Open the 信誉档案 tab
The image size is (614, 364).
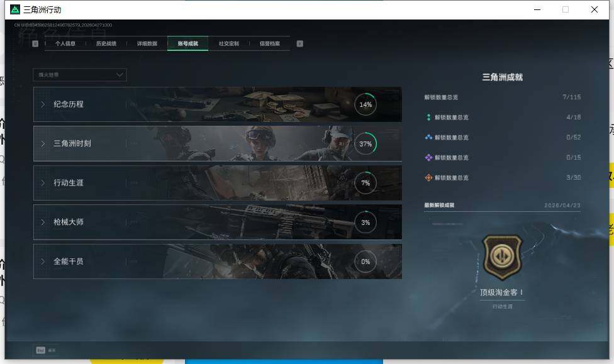pos(269,43)
